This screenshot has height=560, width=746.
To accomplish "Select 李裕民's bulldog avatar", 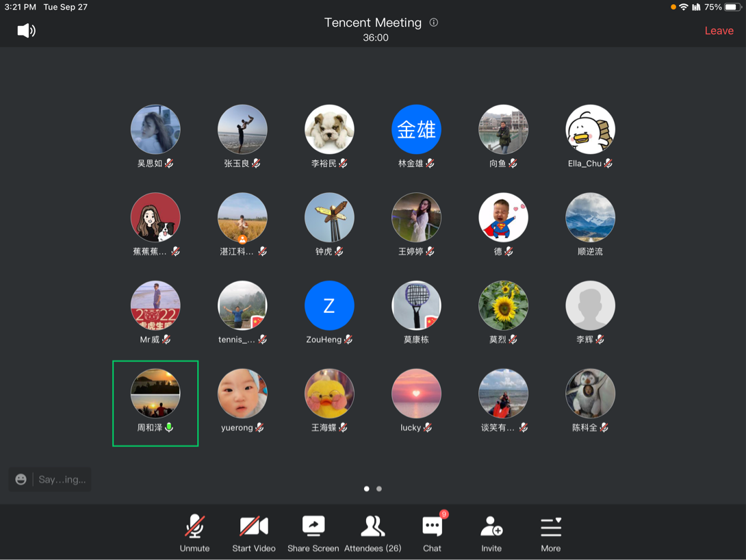I will pyautogui.click(x=329, y=129).
